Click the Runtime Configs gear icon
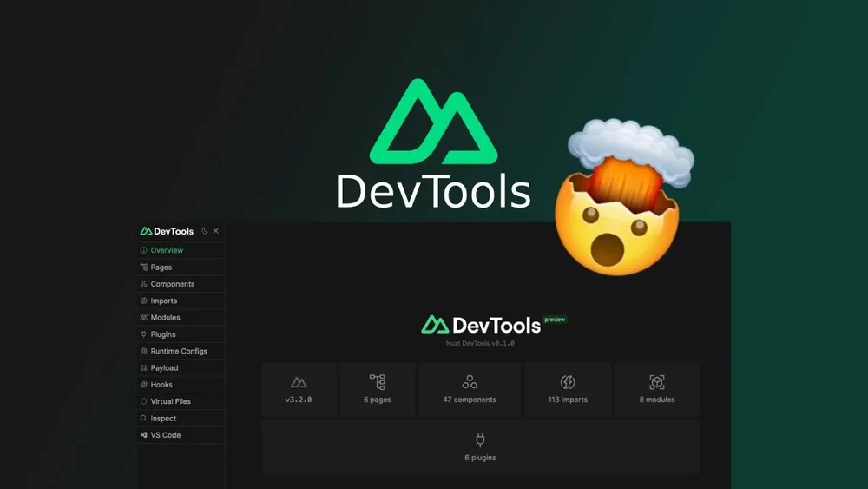The width and height of the screenshot is (868, 489). pos(143,351)
